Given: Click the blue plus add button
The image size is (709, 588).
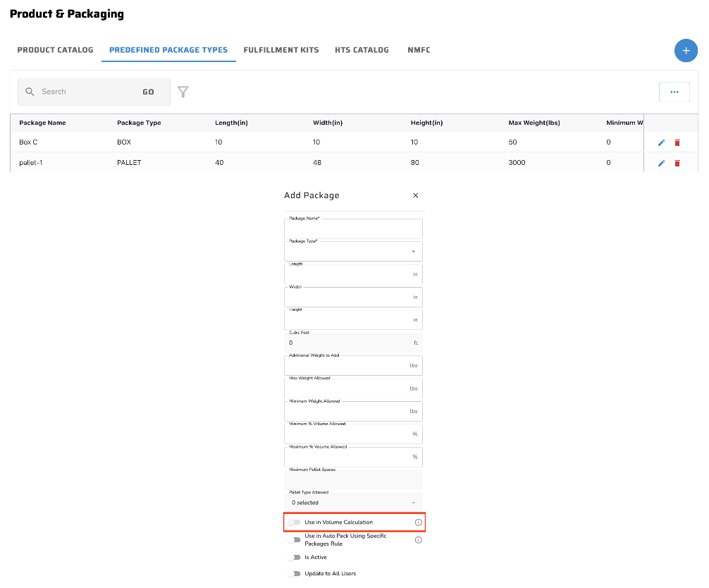Looking at the screenshot, I should 686,51.
